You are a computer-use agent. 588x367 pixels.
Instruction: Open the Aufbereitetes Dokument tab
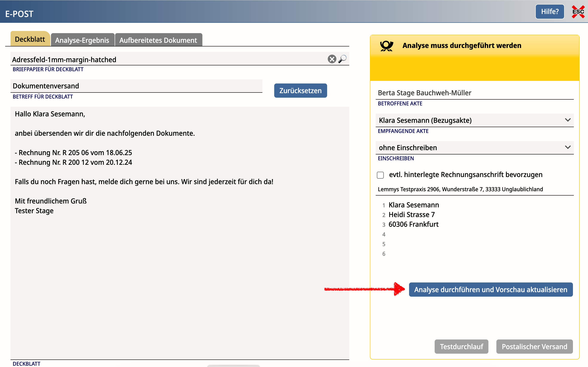[x=158, y=40]
